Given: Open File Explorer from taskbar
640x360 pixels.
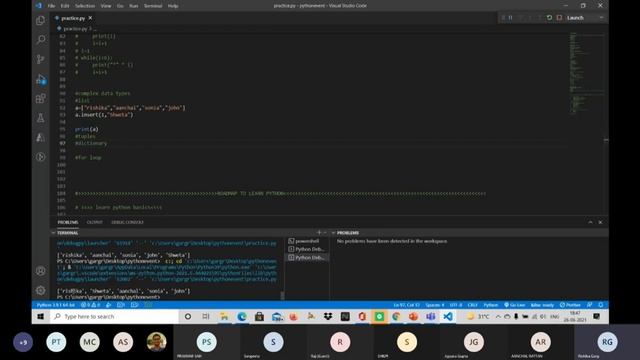Looking at the screenshot, I should point(224,316).
